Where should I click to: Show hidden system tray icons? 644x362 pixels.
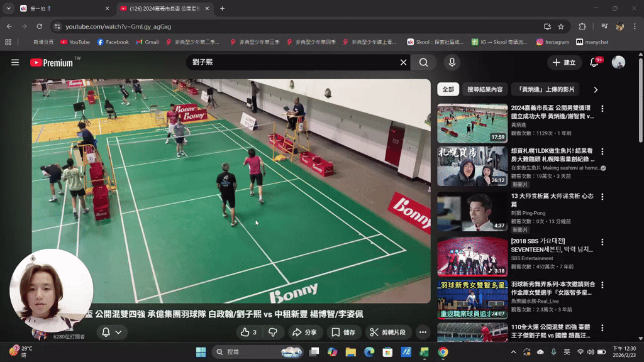coord(513,352)
